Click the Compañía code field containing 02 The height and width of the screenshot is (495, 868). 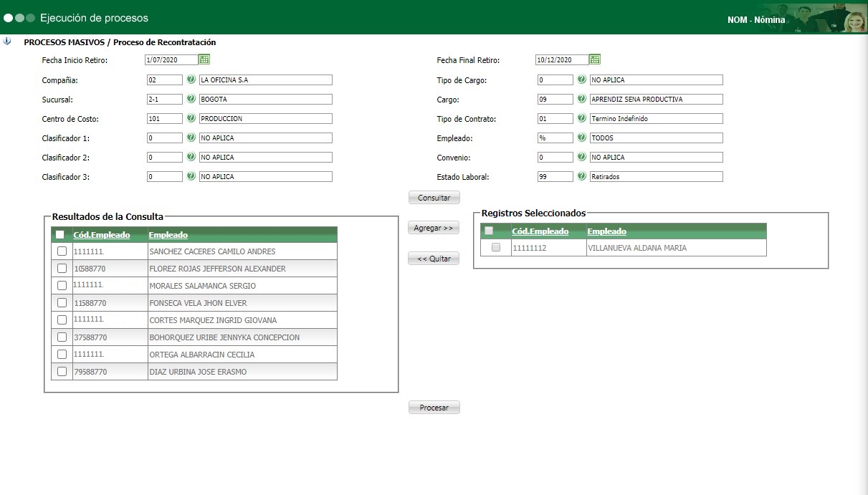[x=165, y=80]
